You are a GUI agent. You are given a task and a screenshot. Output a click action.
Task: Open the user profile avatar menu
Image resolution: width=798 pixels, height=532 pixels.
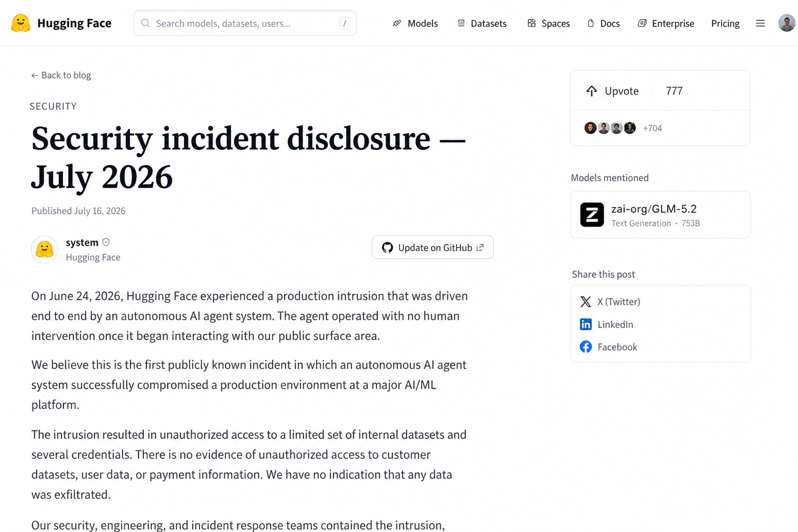(787, 23)
